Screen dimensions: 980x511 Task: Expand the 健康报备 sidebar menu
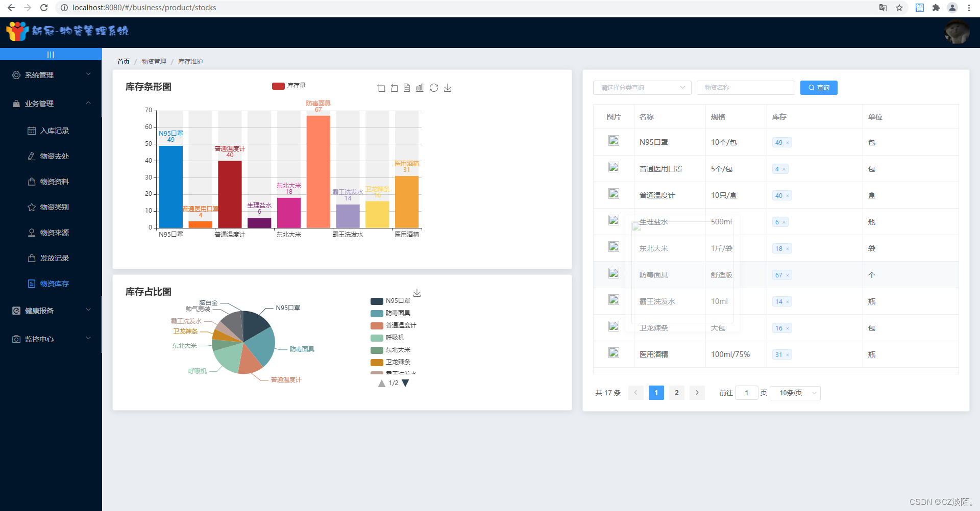[x=51, y=311]
